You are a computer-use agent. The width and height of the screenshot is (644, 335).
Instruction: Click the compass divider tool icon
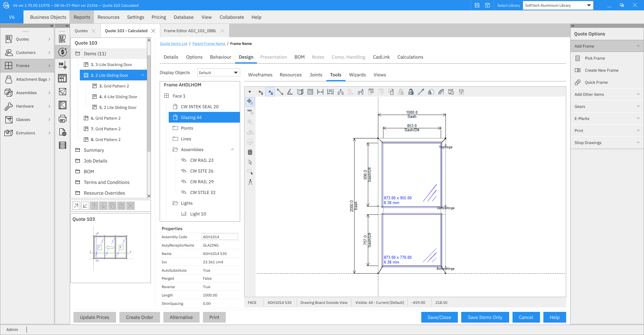[x=250, y=182]
